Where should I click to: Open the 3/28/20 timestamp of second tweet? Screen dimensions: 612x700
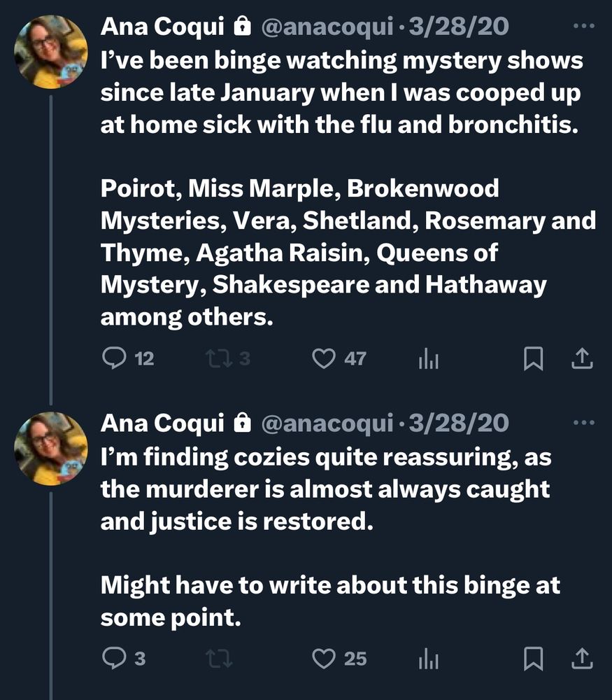coord(460,423)
